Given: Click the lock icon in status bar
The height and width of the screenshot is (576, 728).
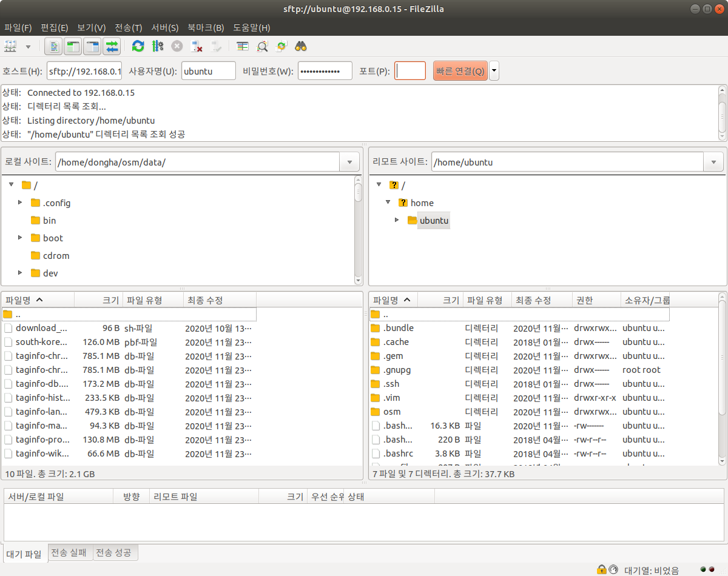Looking at the screenshot, I should (601, 569).
